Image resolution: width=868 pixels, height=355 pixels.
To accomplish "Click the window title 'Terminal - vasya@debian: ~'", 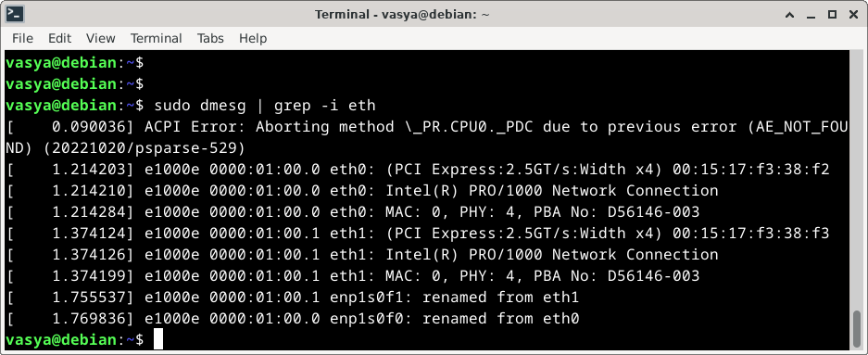I will tap(402, 15).
